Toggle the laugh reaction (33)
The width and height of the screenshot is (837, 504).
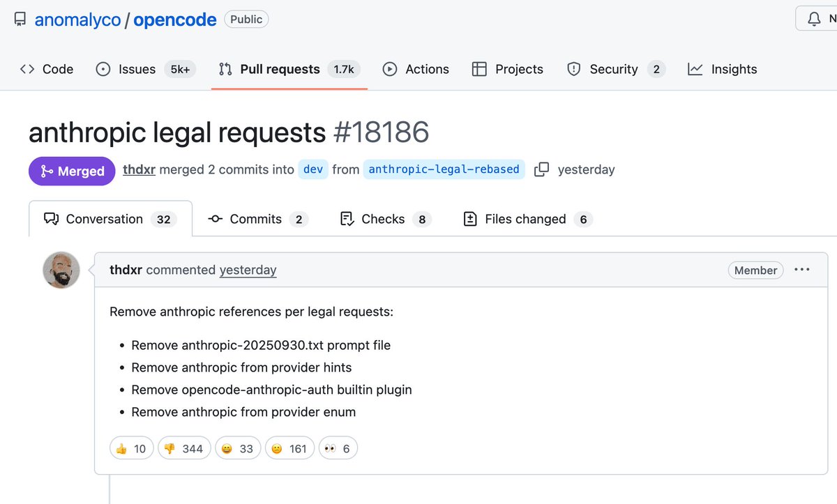[x=238, y=448]
